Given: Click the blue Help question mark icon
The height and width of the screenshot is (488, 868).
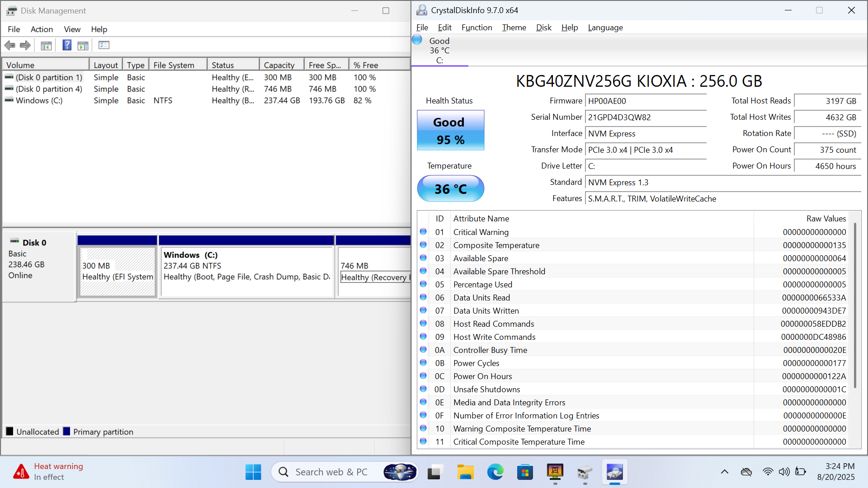Looking at the screenshot, I should click(67, 45).
